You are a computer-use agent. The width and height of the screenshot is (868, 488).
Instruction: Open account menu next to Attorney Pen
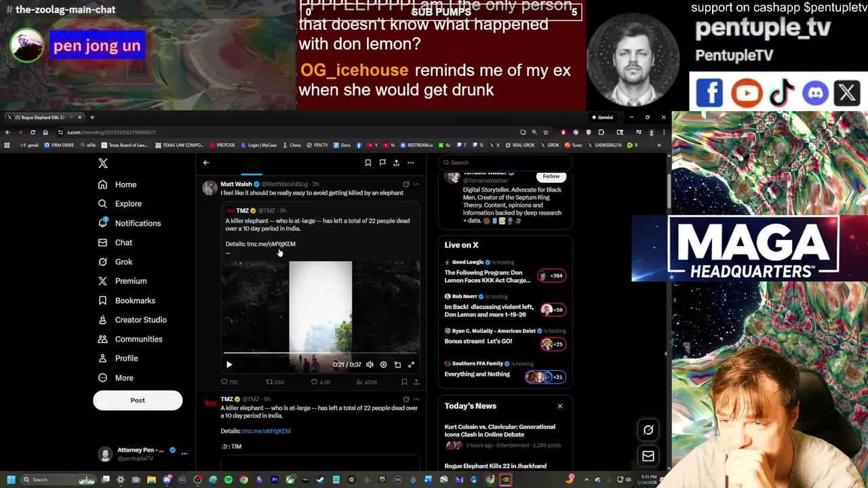184,453
